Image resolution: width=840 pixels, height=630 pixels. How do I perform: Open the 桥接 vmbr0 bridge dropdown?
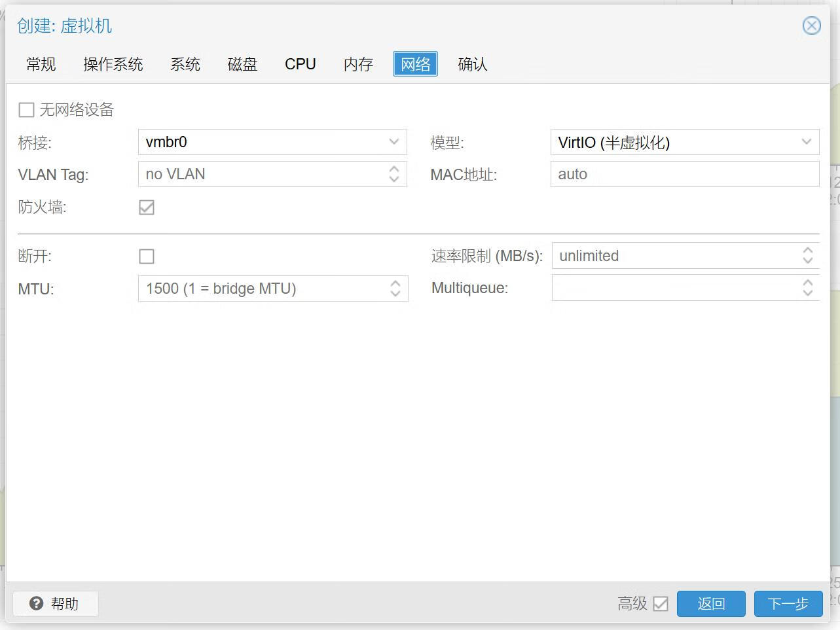click(393, 142)
